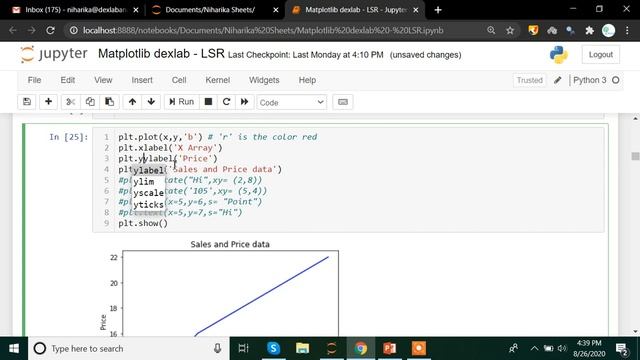Restart kernel and run all fast-forward icon
The height and width of the screenshot is (360, 640).
[244, 102]
